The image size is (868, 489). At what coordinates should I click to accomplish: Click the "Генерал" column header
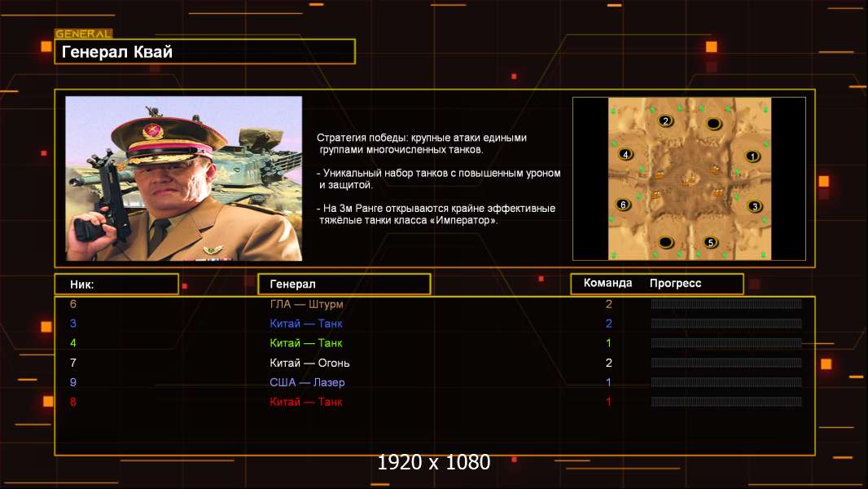point(344,284)
